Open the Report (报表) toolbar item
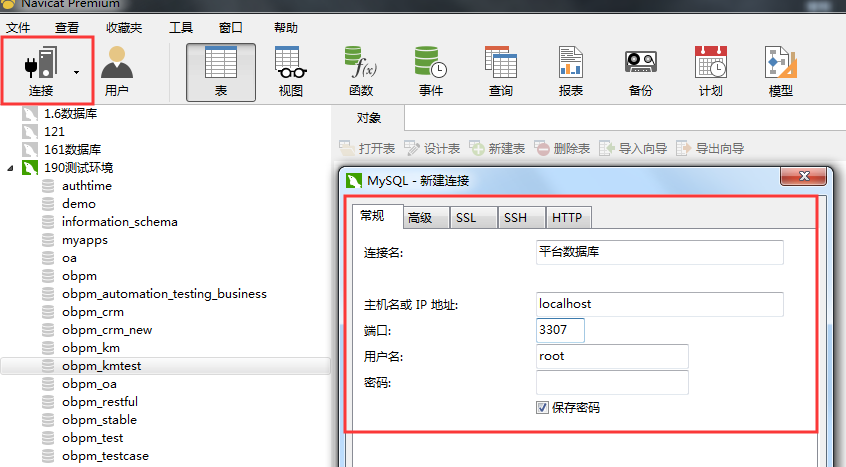The width and height of the screenshot is (846, 467). (571, 72)
